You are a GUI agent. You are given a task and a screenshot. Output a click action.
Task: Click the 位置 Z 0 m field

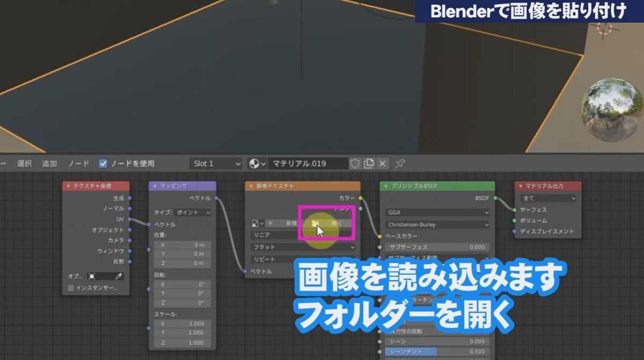(x=182, y=263)
